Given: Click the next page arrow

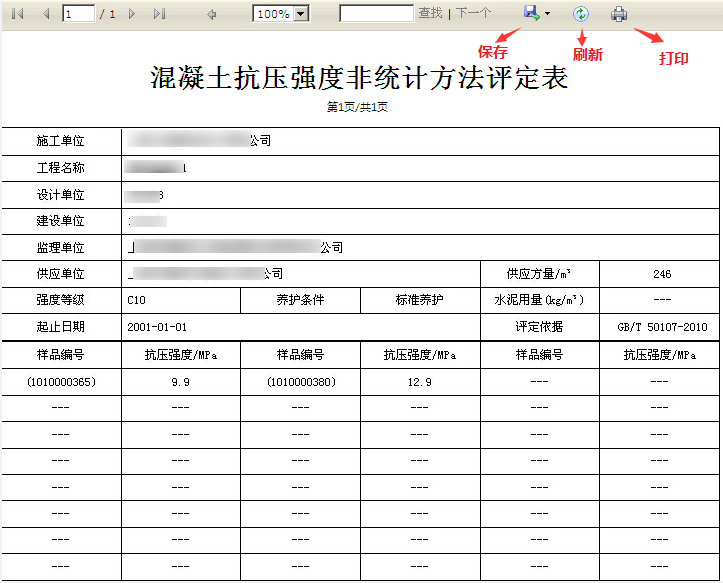Looking at the screenshot, I should pos(132,14).
